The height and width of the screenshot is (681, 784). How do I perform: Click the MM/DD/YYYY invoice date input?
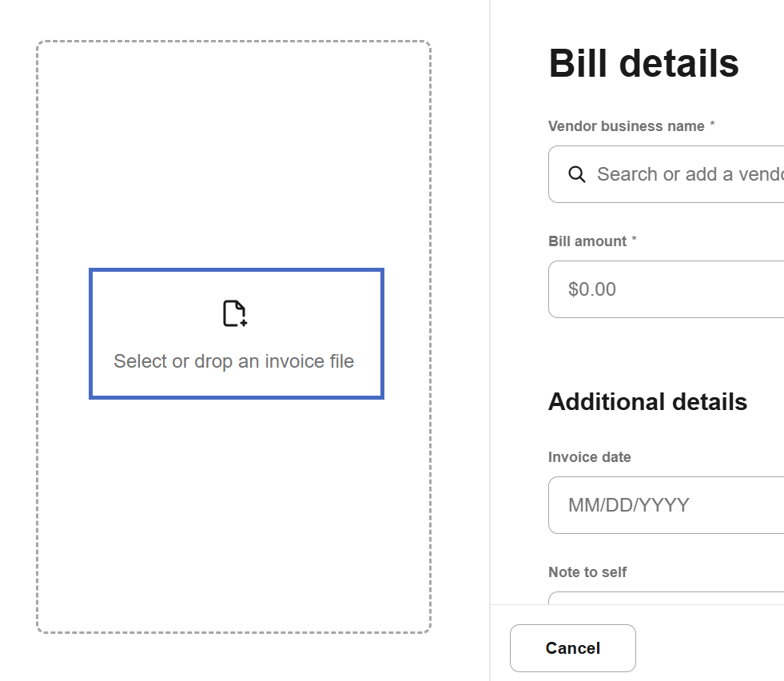pos(628,505)
